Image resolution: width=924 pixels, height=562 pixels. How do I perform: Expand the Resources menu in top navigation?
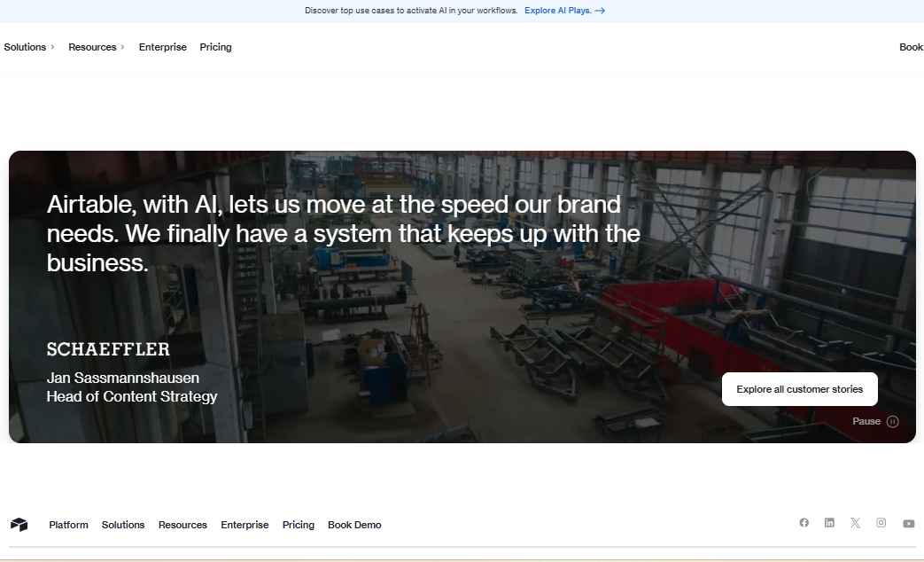[x=96, y=47]
